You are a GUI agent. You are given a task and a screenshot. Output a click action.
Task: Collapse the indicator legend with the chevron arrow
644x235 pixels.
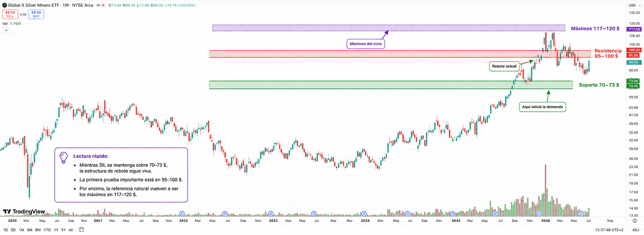tap(6, 30)
